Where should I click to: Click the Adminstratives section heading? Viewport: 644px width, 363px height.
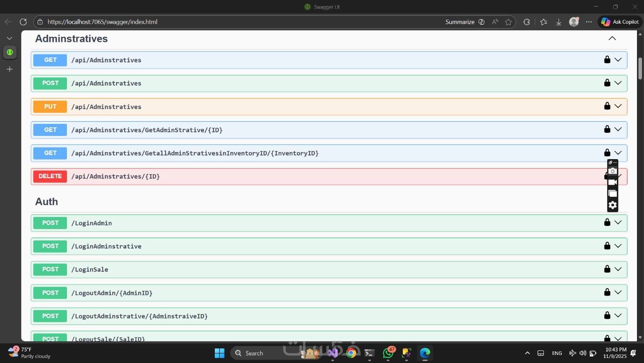coord(71,39)
